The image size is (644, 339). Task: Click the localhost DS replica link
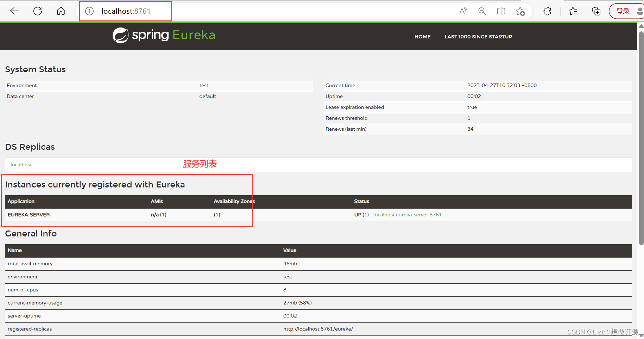(x=21, y=164)
